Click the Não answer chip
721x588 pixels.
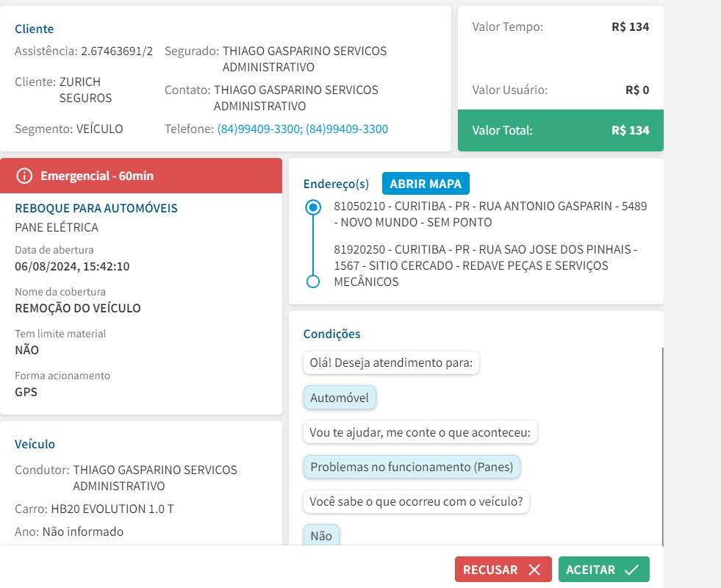[321, 536]
